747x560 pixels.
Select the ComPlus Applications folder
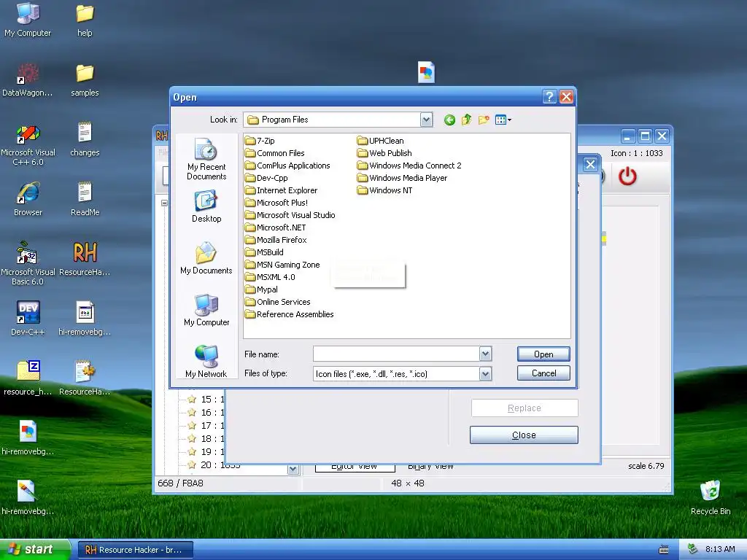[x=287, y=166]
